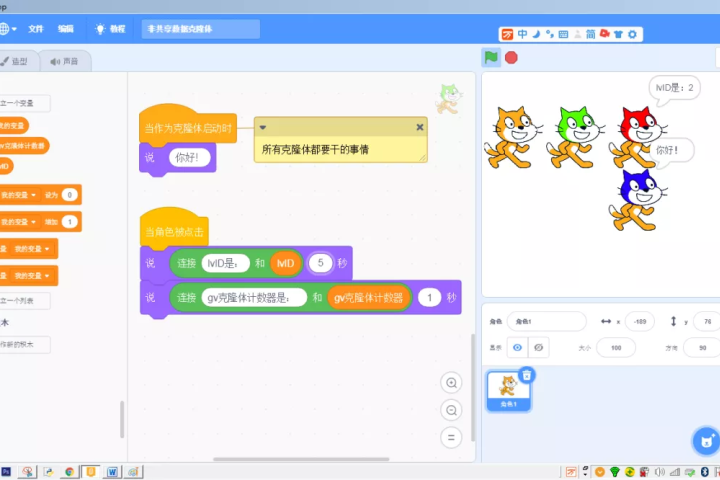Image resolution: width=720 pixels, height=480 pixels.
Task: Switch to the 声音 tab
Action: point(64,61)
